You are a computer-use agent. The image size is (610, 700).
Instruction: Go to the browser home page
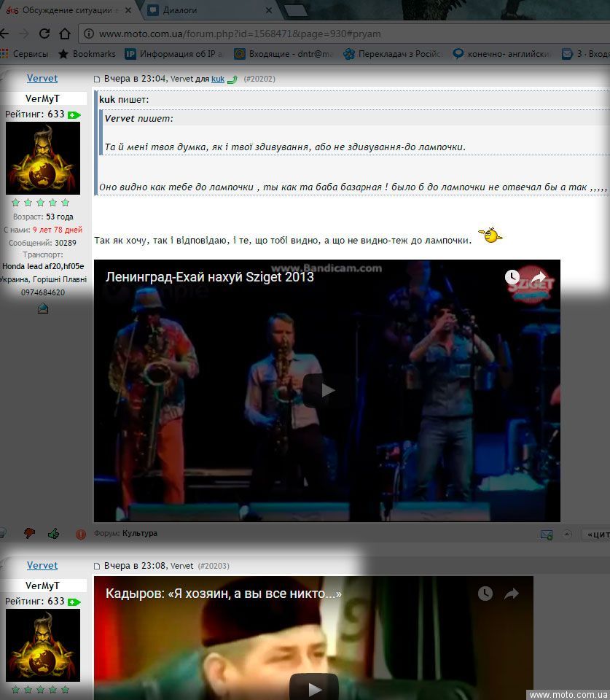[65, 34]
